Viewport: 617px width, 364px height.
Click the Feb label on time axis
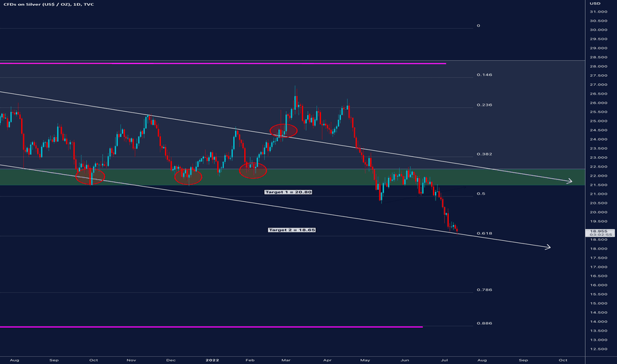250,360
